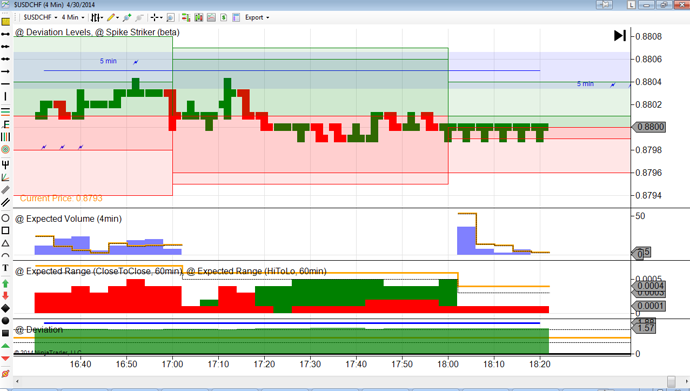Click the 1.57 deviation value marker
Viewport: 690px width, 391px height.
click(643, 328)
